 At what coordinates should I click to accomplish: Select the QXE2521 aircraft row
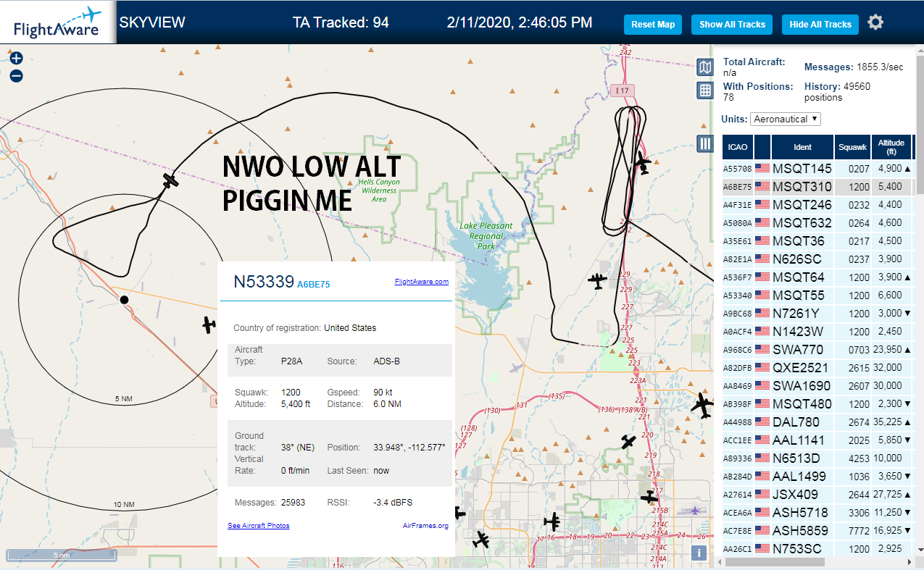click(817, 368)
